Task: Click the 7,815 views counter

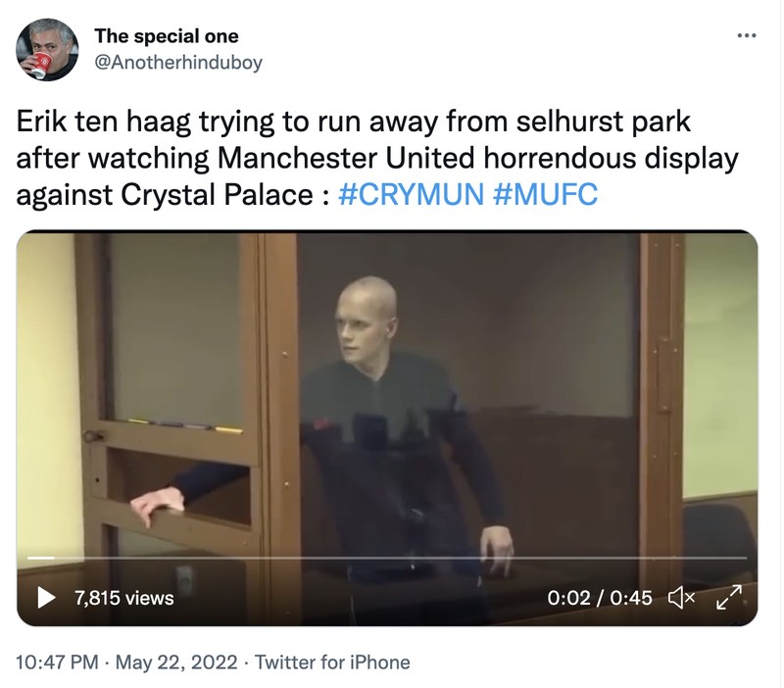Action: point(124,598)
